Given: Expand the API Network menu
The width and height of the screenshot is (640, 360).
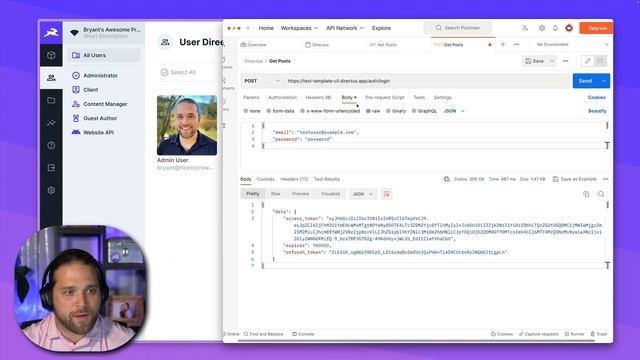Looking at the screenshot, I should (345, 28).
